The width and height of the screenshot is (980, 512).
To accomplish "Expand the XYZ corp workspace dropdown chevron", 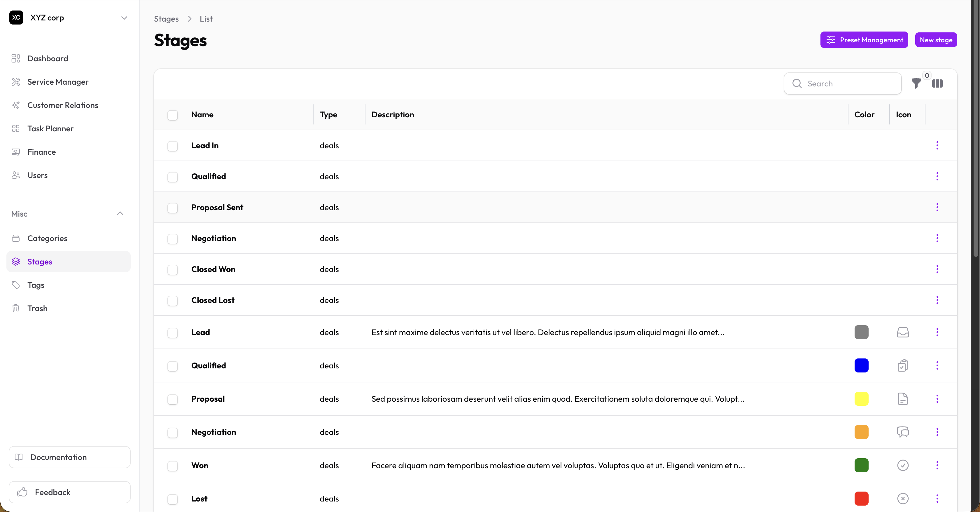I will tap(124, 18).
